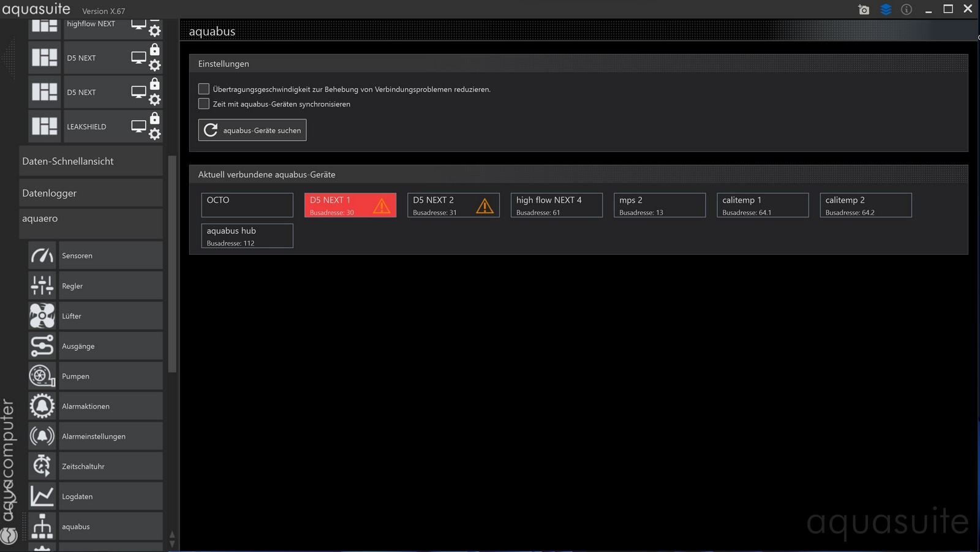The width and height of the screenshot is (980, 552).
Task: Open the LEAKSHIELD desktop monitor icon
Action: 139,126
